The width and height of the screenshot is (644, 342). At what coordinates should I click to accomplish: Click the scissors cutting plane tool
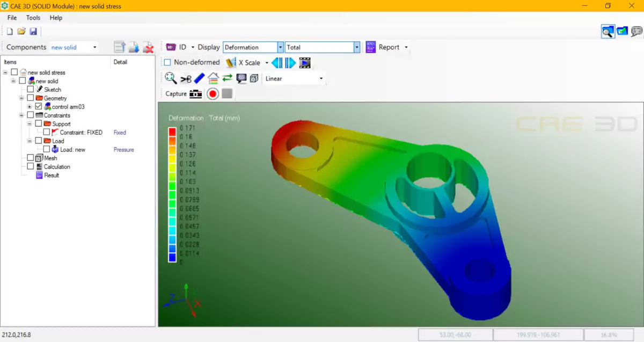[x=186, y=78]
